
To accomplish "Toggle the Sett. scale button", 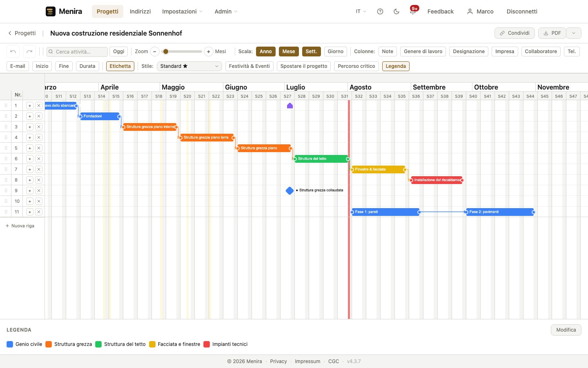I will click(312, 52).
